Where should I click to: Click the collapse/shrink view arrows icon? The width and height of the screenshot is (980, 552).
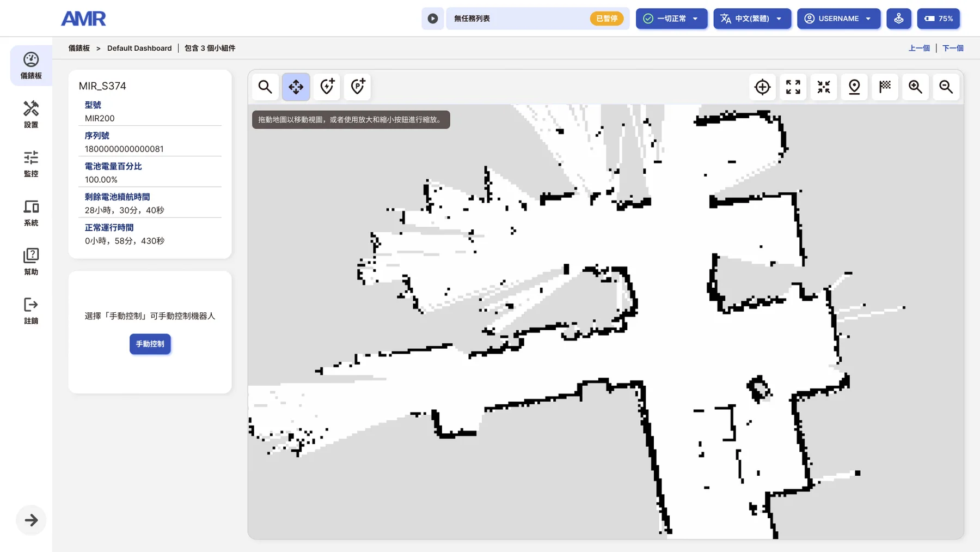tap(824, 87)
